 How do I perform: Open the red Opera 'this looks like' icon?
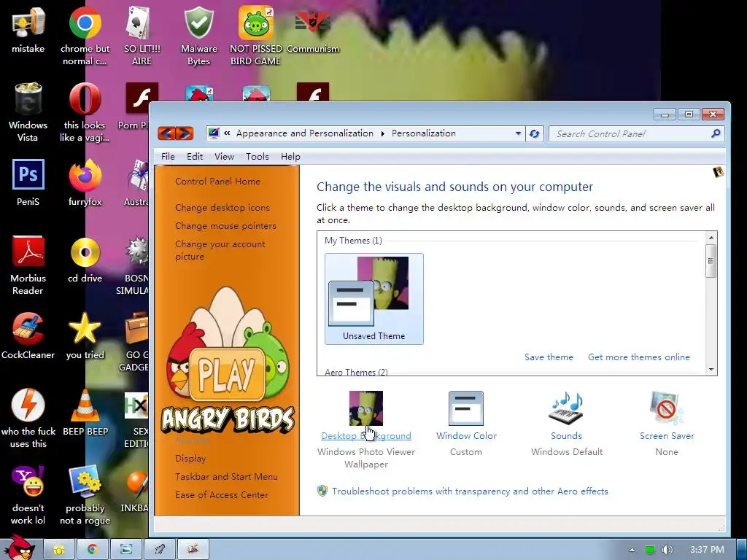tap(85, 99)
